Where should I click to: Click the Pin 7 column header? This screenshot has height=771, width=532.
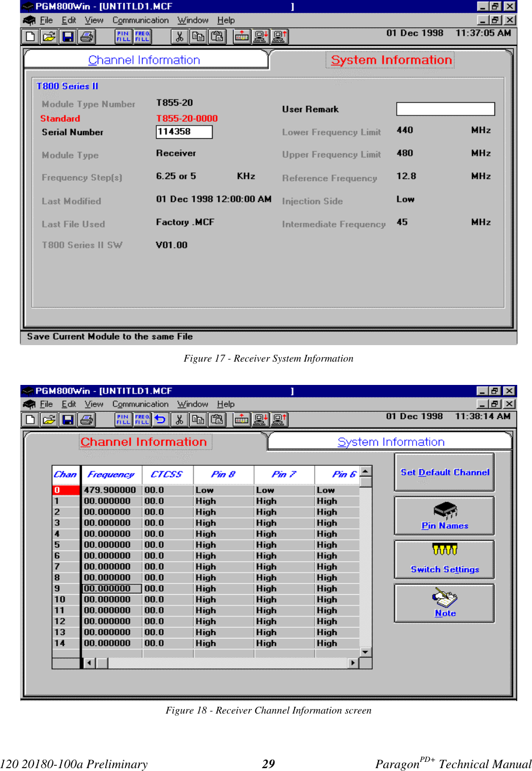(x=285, y=474)
